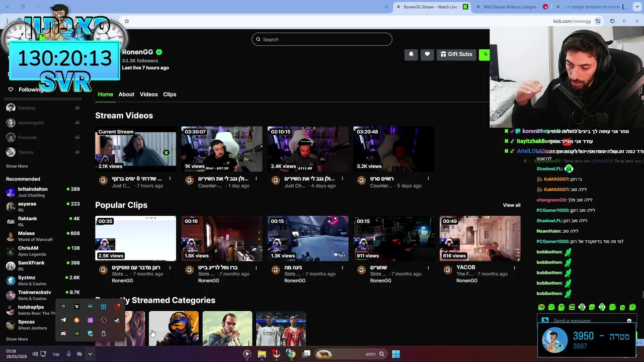Image resolution: width=644 pixels, height=362 pixels.
Task: Click the blue grid app tray icon
Action: coord(104,307)
